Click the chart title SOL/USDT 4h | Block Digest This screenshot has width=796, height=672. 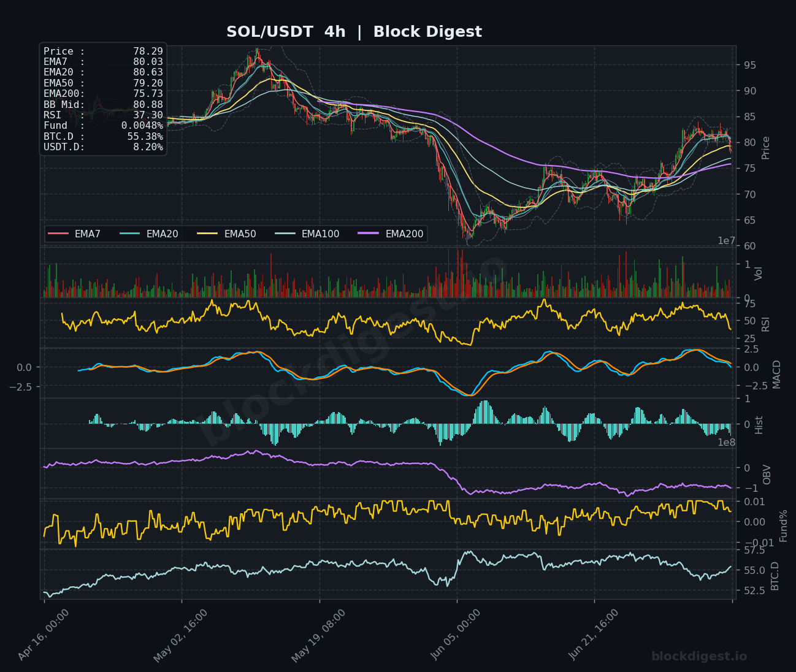(354, 32)
